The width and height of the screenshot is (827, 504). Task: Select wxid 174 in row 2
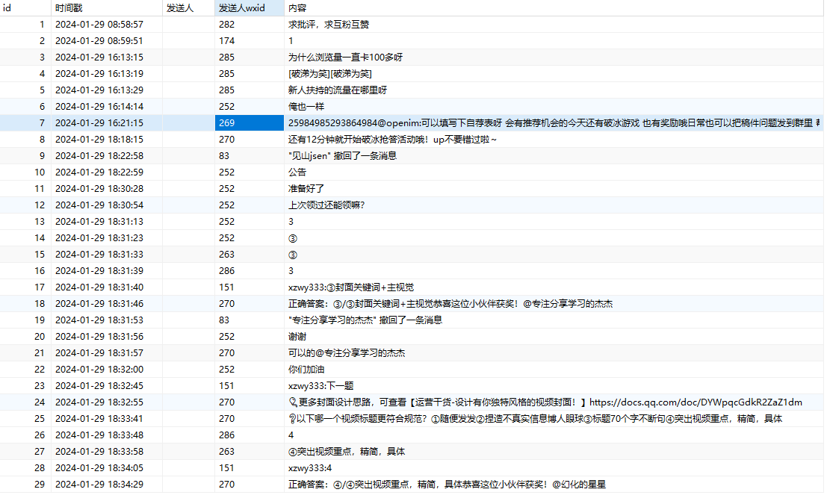(249, 40)
